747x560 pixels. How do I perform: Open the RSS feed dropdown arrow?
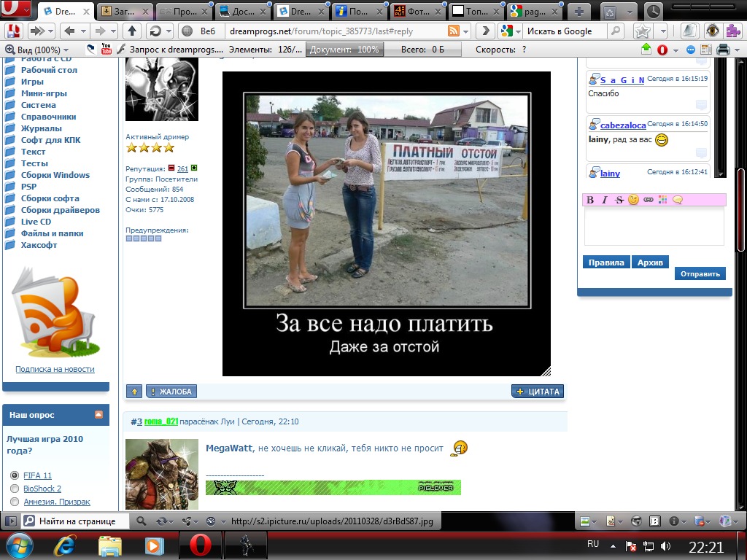point(465,32)
